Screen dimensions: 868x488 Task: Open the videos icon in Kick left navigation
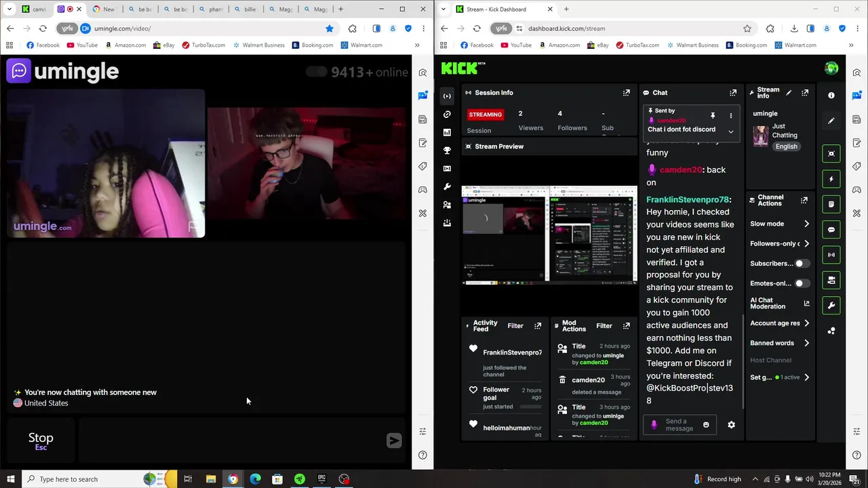tap(447, 169)
